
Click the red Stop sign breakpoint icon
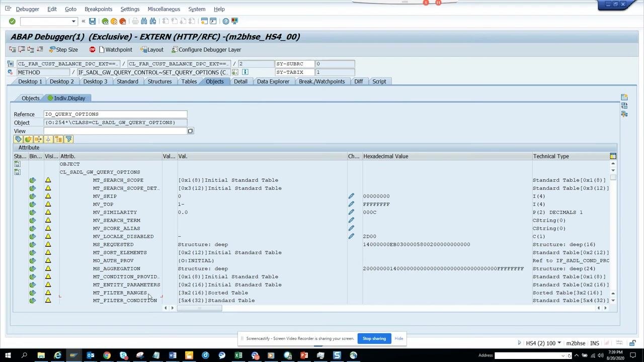92,50
